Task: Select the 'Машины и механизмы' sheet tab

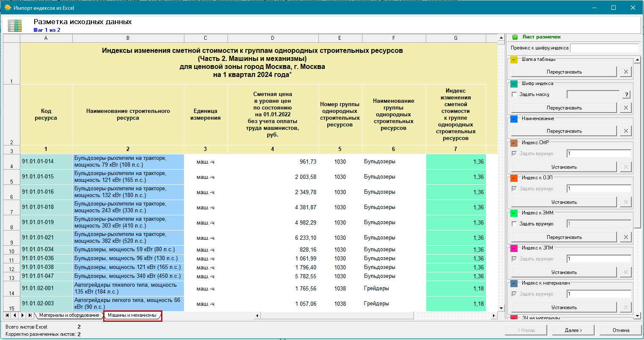Action: (x=132, y=315)
